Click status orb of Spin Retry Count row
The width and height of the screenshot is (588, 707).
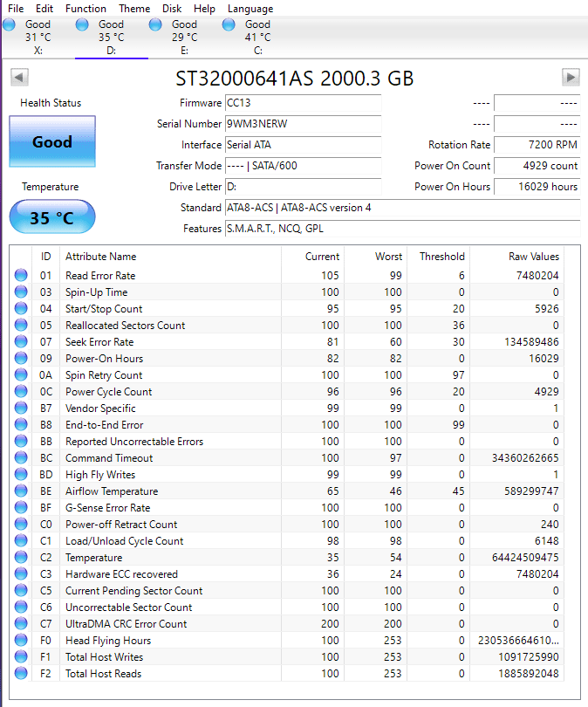pyautogui.click(x=21, y=374)
